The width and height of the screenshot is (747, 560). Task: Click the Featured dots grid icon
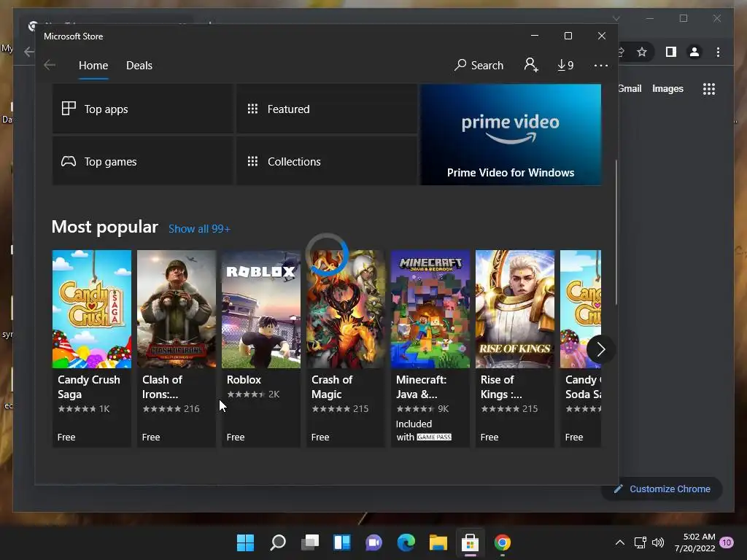point(252,109)
